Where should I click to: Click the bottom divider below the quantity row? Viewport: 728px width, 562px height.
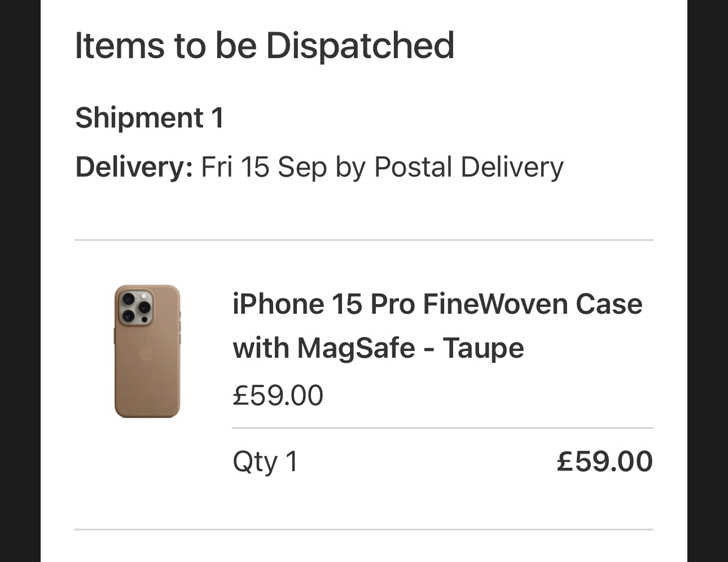363,529
